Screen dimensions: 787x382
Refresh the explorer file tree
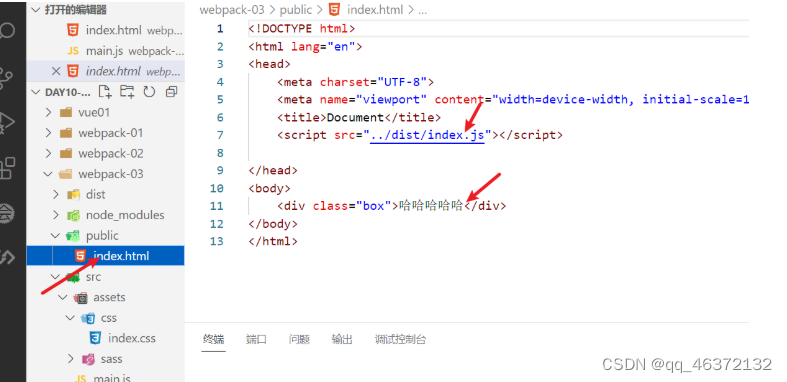pyautogui.click(x=149, y=92)
